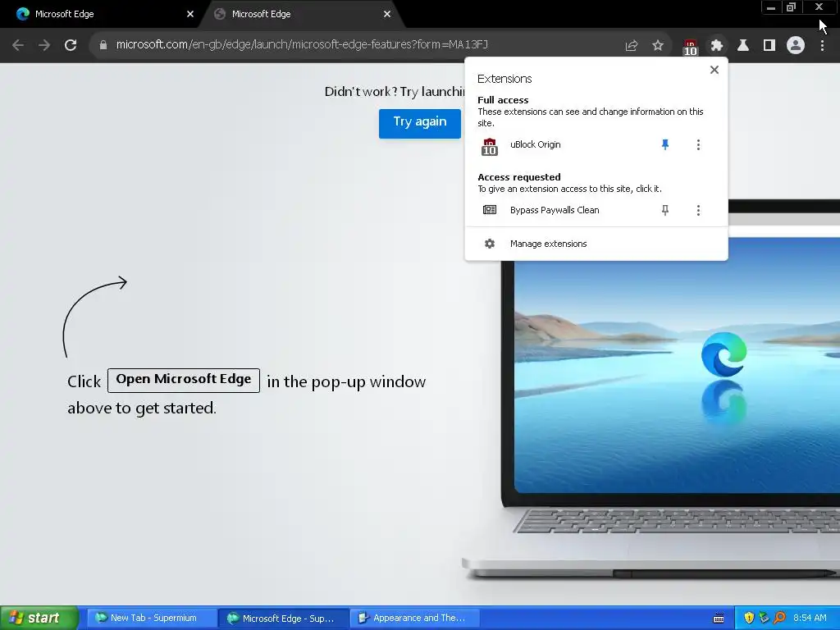The image size is (840, 630).
Task: Minimize the browser window
Action: (x=771, y=7)
